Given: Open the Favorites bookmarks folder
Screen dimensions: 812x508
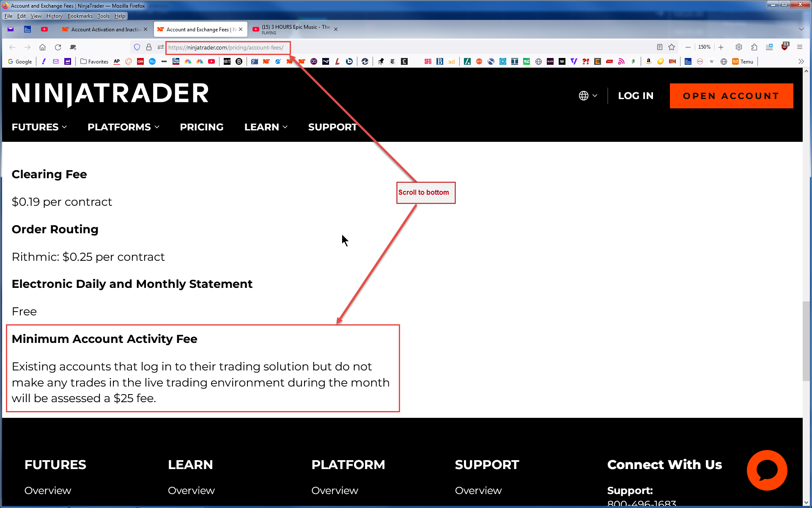Looking at the screenshot, I should [94, 61].
